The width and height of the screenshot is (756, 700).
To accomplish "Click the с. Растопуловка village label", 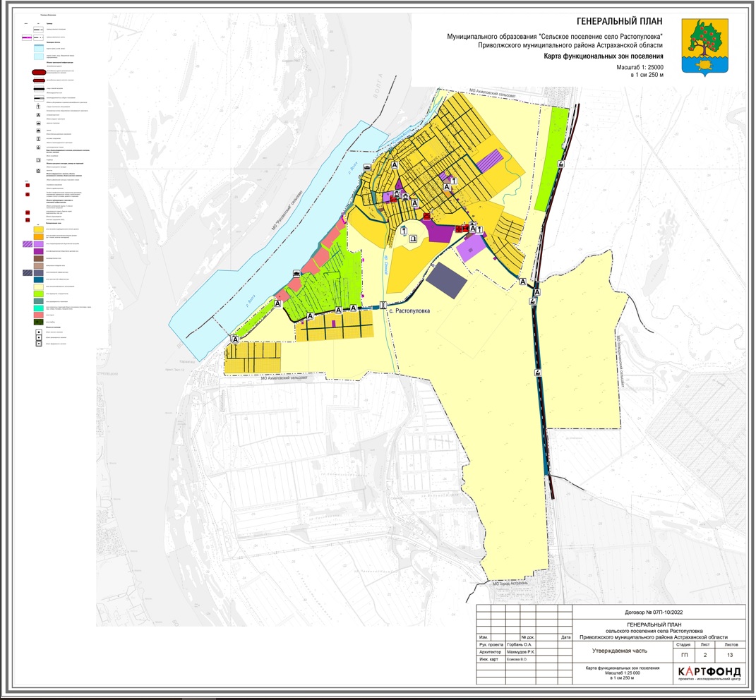I will pos(412,309).
